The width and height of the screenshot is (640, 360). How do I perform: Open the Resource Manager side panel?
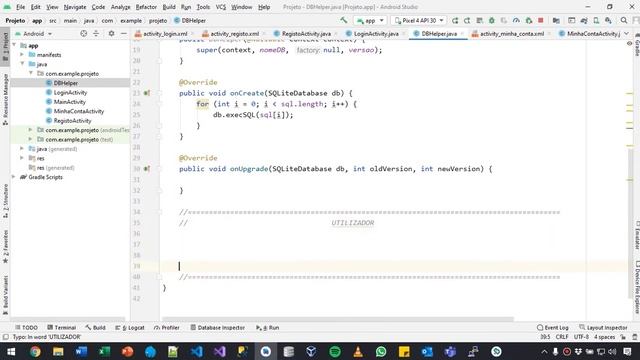pos(5,100)
